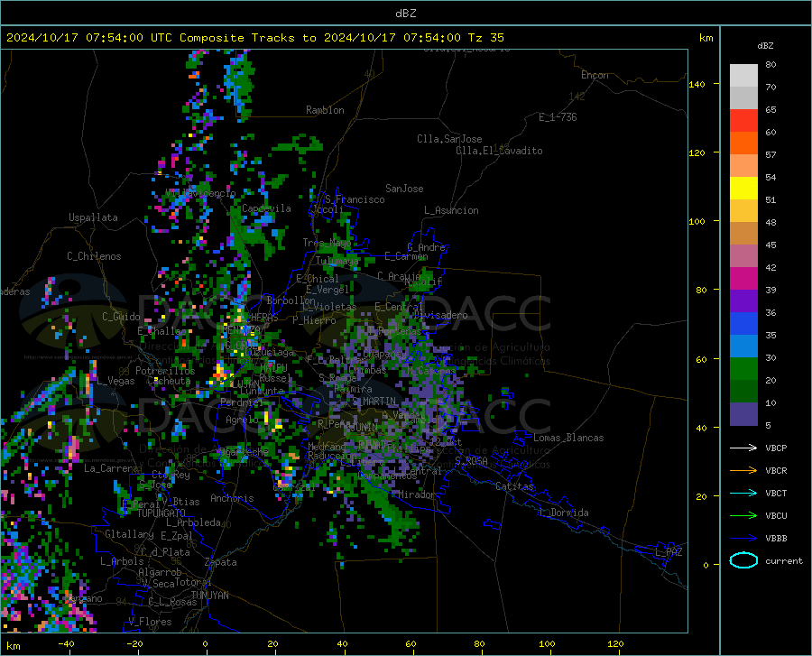
Task: Click the Encon place label
Action: click(x=595, y=75)
